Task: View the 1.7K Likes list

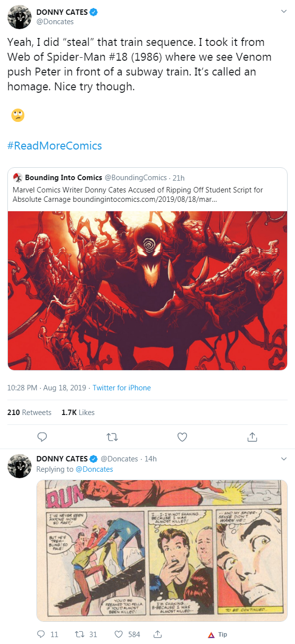Action: [x=78, y=413]
